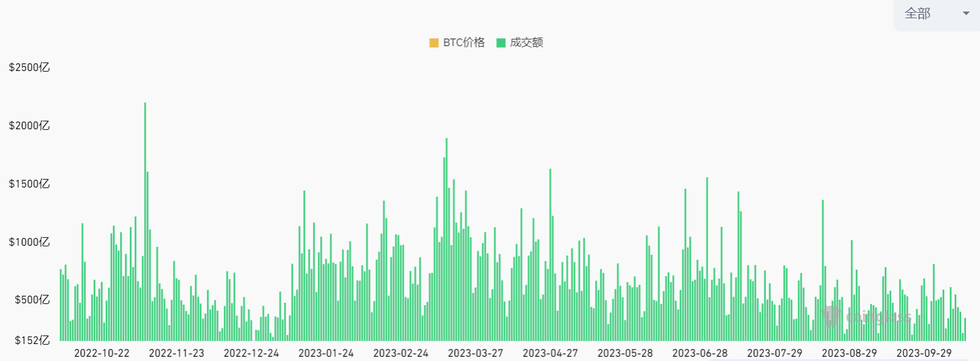980x361 pixels.
Task: Click the $152亿 y-axis minimum label
Action: tap(32, 340)
